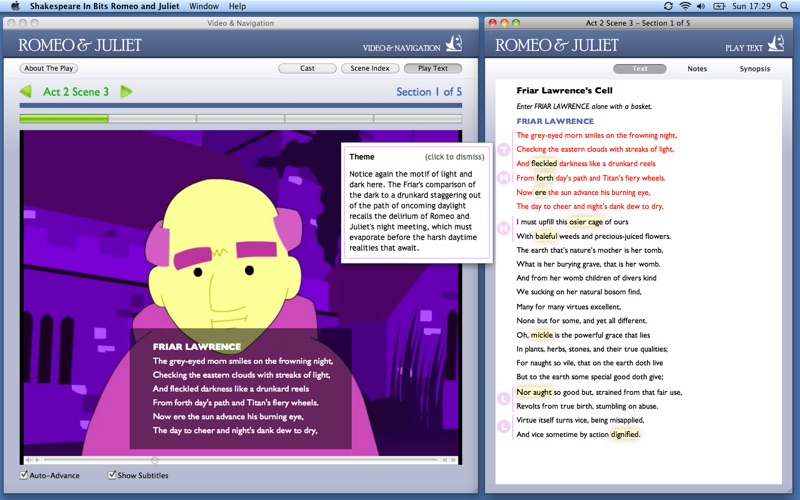Disable the Show Subtitles checkbox

(113, 475)
